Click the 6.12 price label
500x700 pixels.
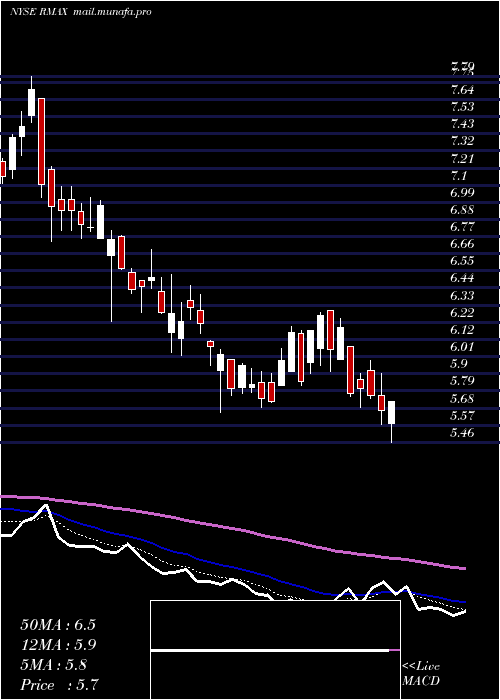click(x=462, y=329)
